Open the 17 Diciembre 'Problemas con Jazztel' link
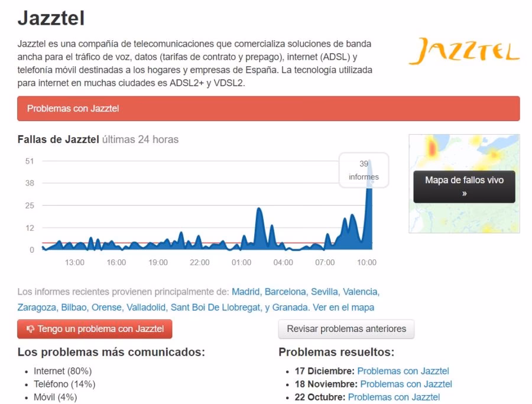Viewport: 532px width, 404px height. [x=403, y=371]
